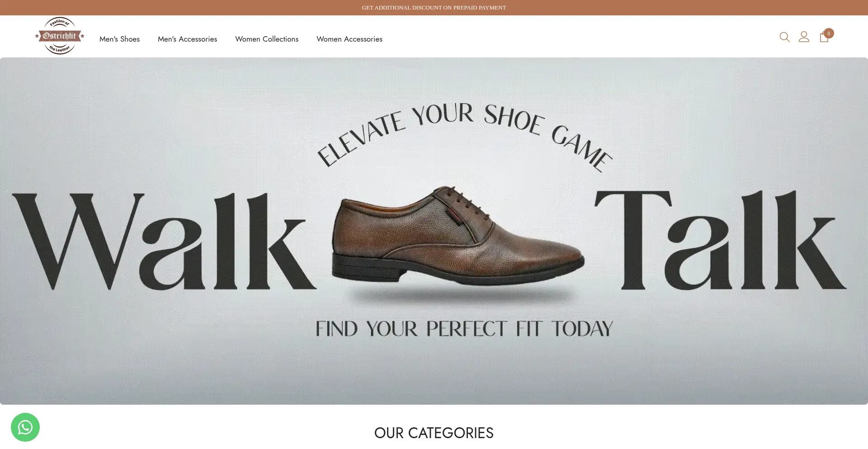Select Women Collections in the navigation
The width and height of the screenshot is (868, 449).
click(x=267, y=39)
